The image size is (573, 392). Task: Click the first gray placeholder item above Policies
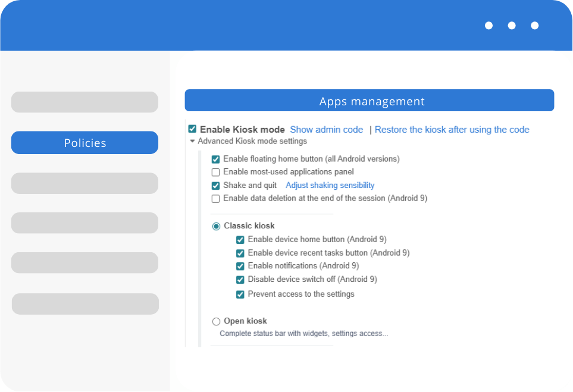point(84,102)
